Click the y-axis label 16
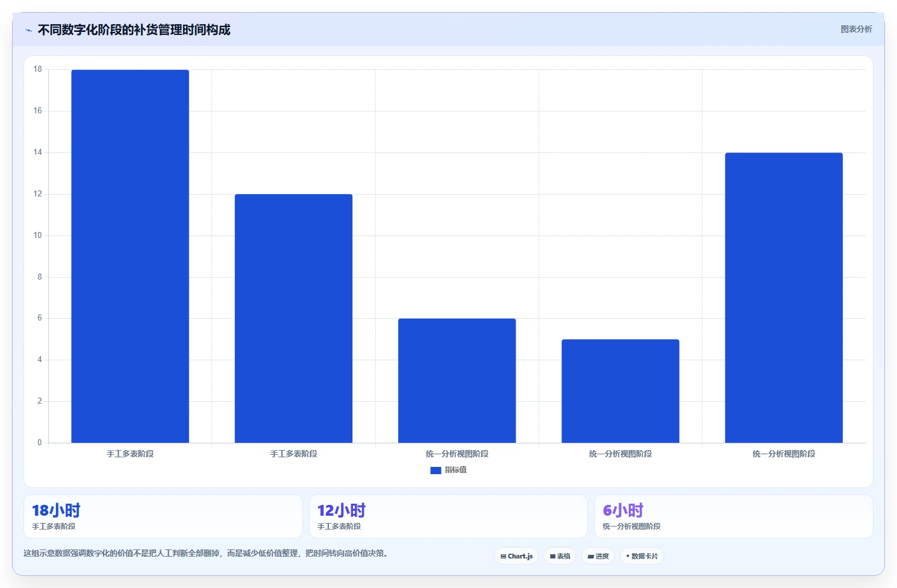This screenshot has height=588, width=897. pyautogui.click(x=38, y=111)
